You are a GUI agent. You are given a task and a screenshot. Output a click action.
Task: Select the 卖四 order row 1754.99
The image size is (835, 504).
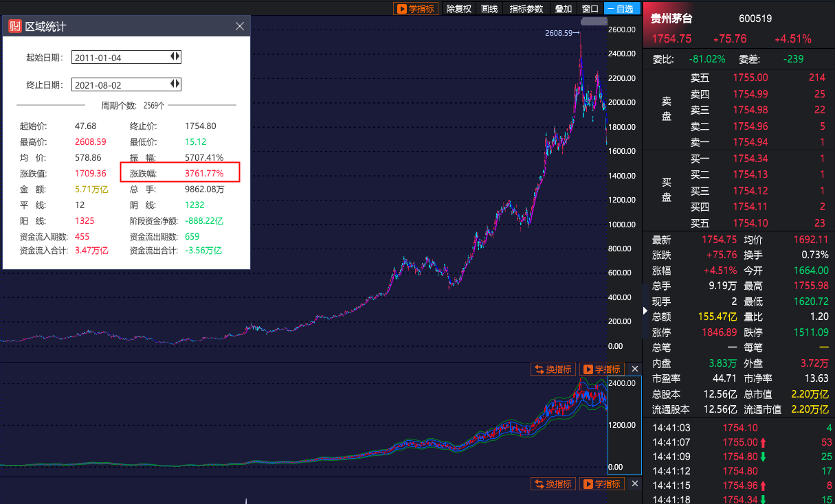click(x=759, y=94)
